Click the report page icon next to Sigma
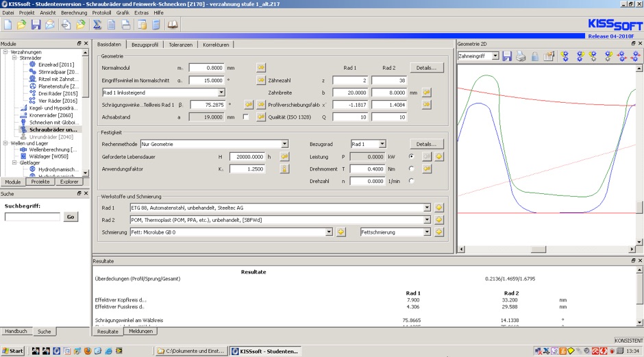The image size is (644, 357). coord(111,25)
